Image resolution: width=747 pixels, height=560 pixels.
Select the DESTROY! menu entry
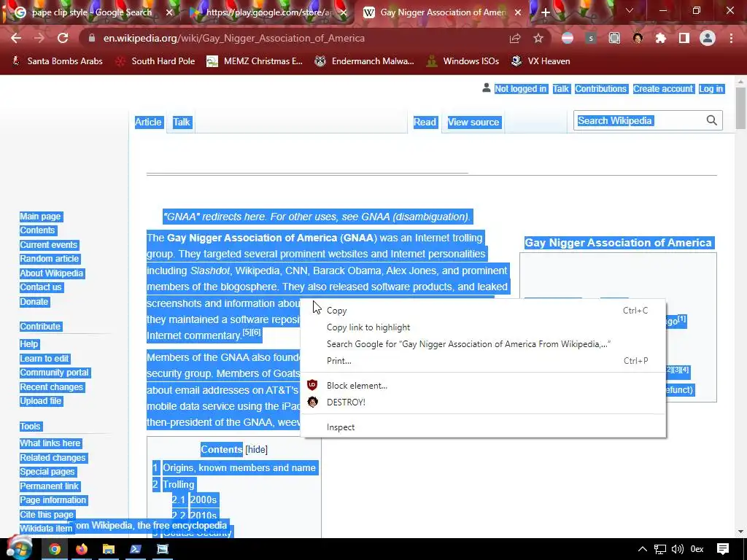click(x=483, y=402)
